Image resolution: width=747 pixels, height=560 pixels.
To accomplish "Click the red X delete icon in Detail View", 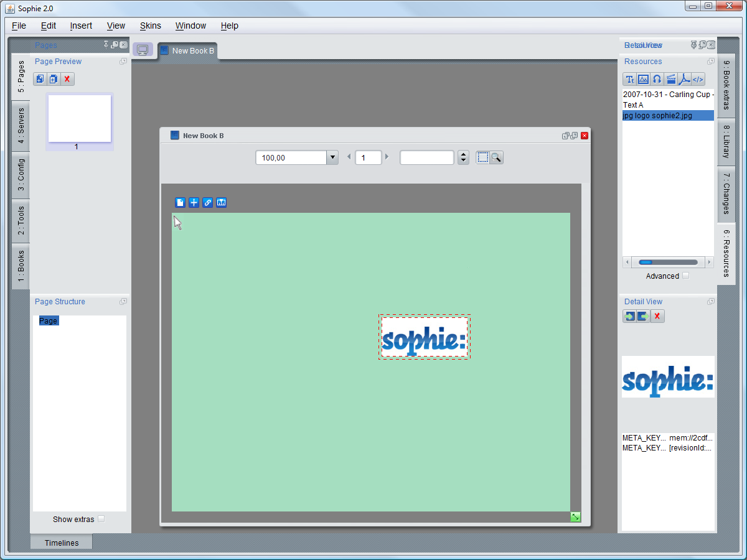I will click(x=657, y=316).
